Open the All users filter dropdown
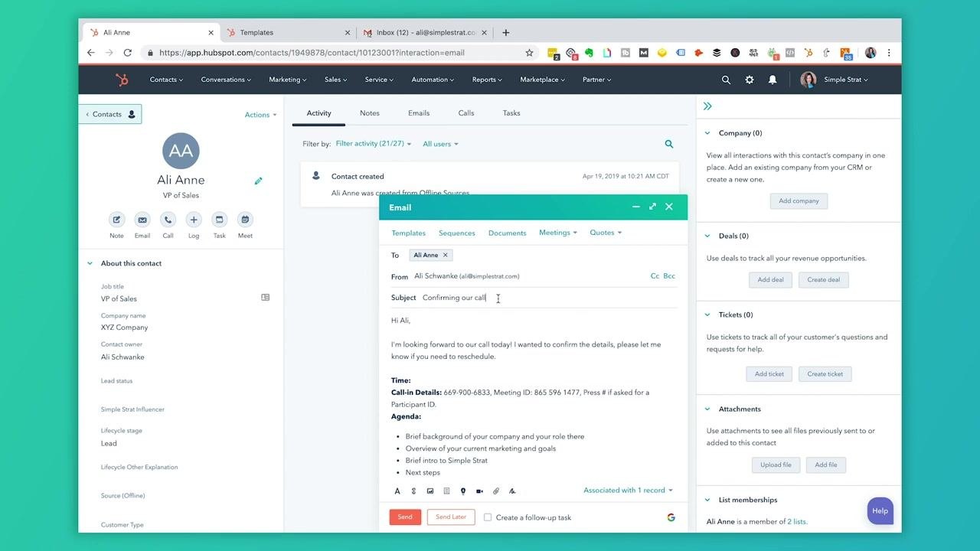 point(440,144)
